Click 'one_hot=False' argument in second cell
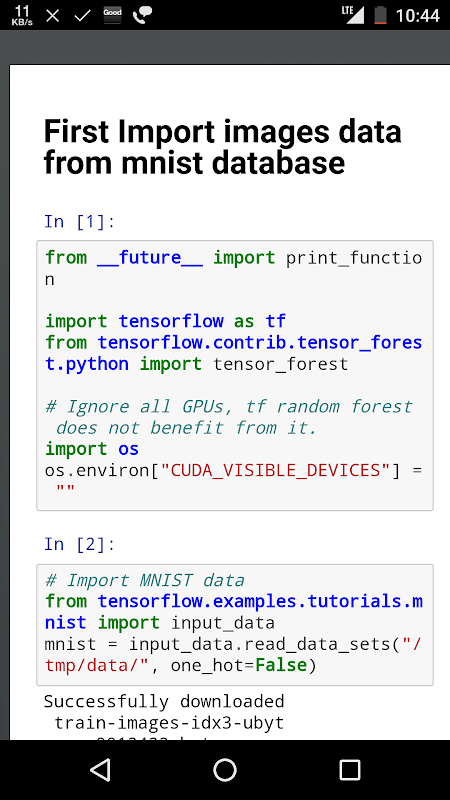 (238, 665)
